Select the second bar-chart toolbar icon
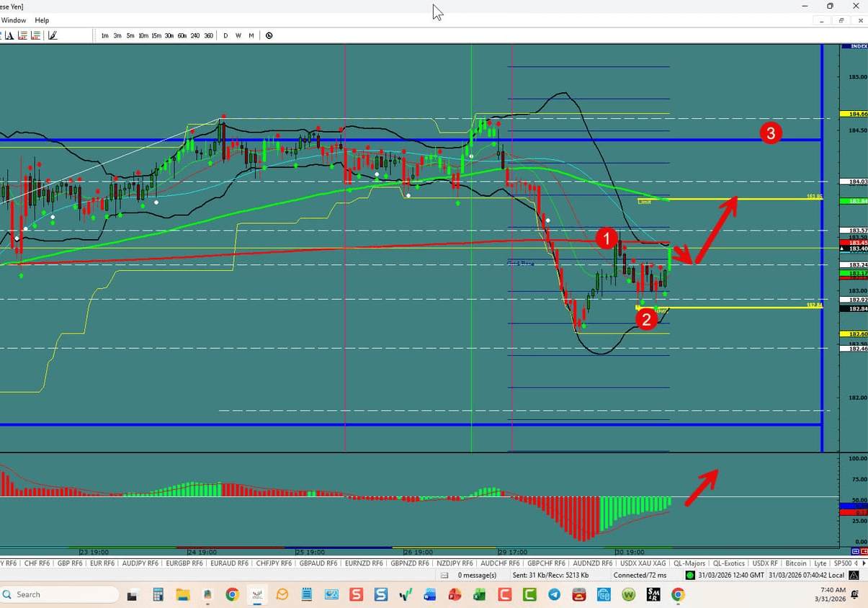The width and height of the screenshot is (868, 608). click(x=35, y=35)
